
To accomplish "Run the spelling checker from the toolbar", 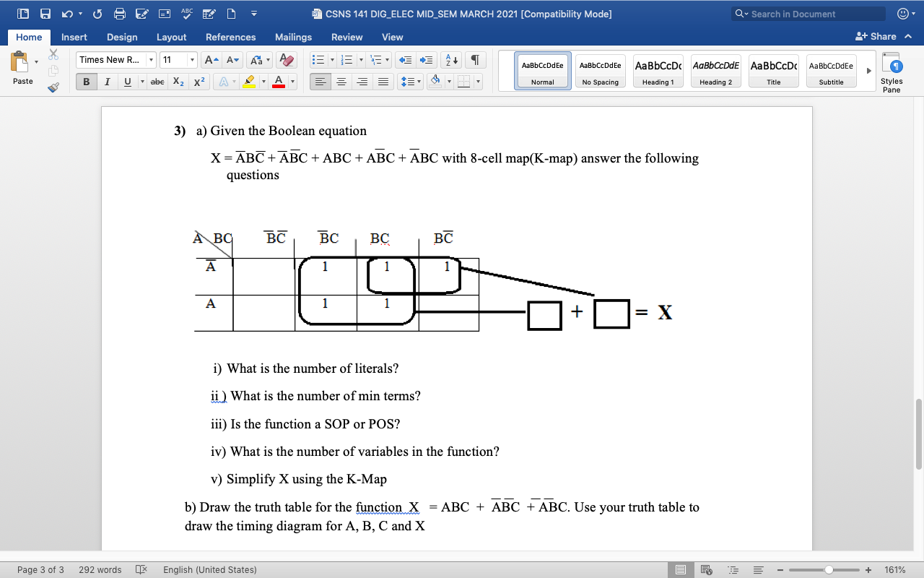I will click(x=187, y=14).
